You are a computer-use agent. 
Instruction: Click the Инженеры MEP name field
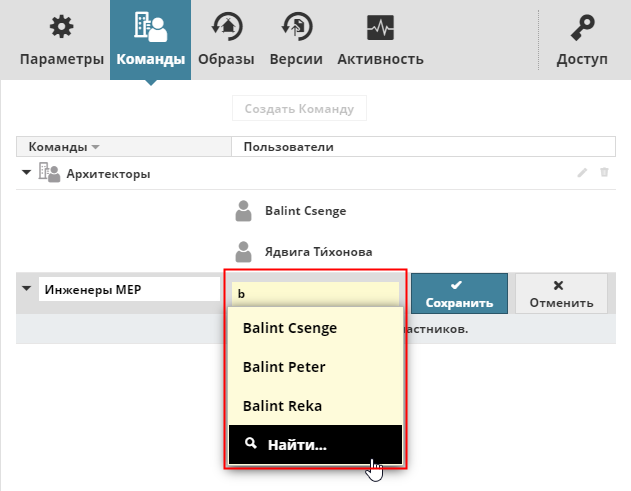[x=129, y=289]
